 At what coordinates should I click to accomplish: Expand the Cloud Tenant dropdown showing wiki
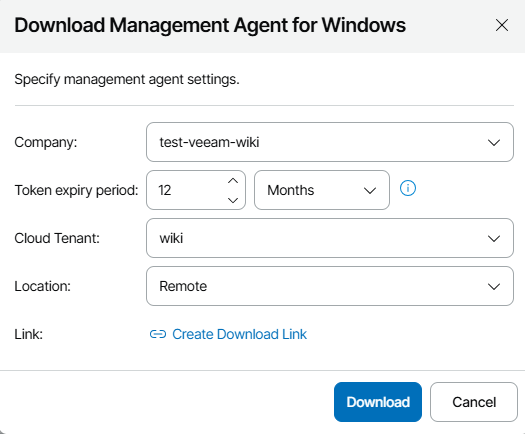(330, 238)
